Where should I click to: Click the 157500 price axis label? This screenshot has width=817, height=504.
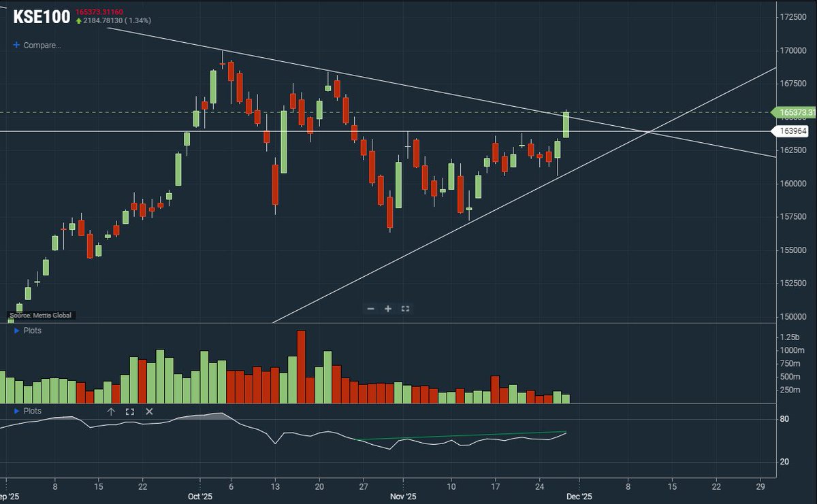[x=795, y=217]
